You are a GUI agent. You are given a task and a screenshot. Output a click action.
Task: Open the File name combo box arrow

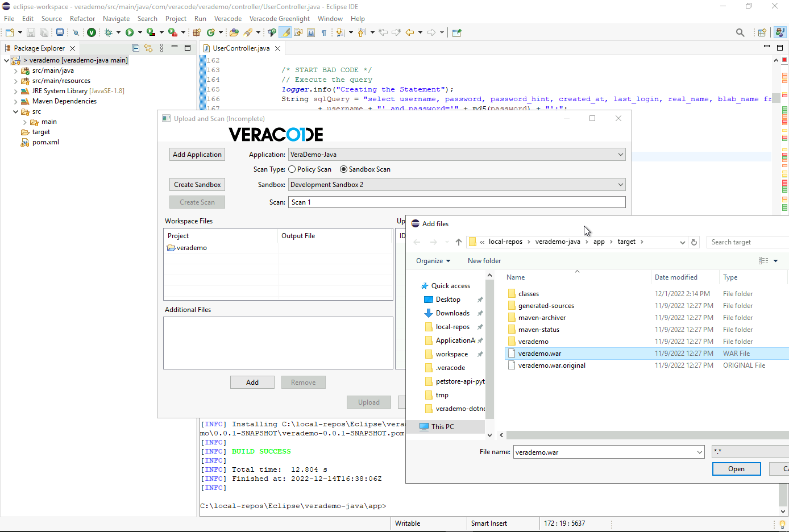click(x=699, y=452)
